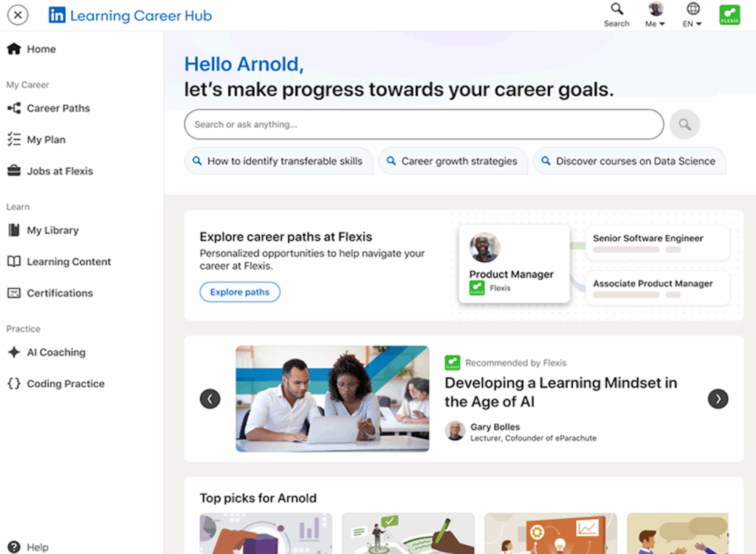Click the Explore paths button

tap(239, 292)
